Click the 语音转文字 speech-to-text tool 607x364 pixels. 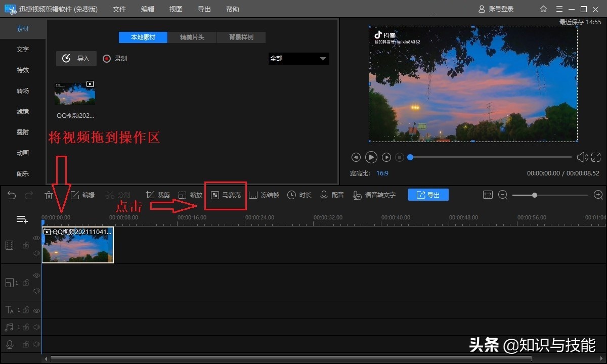point(374,195)
